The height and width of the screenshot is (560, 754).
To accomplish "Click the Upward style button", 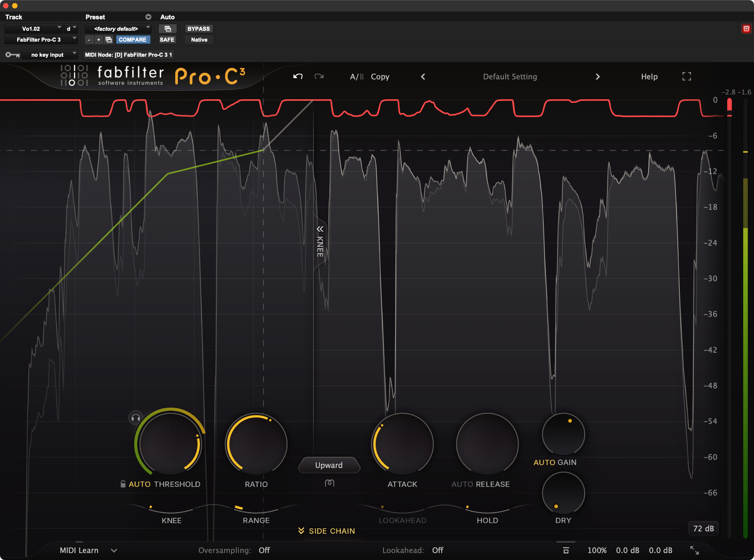I will (x=329, y=465).
